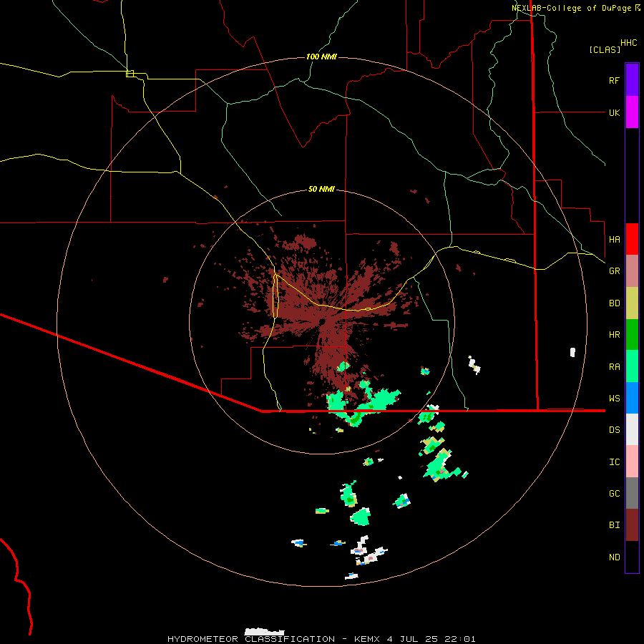Pick the HR dark green legend swatch
644x644 pixels.
coord(632,335)
